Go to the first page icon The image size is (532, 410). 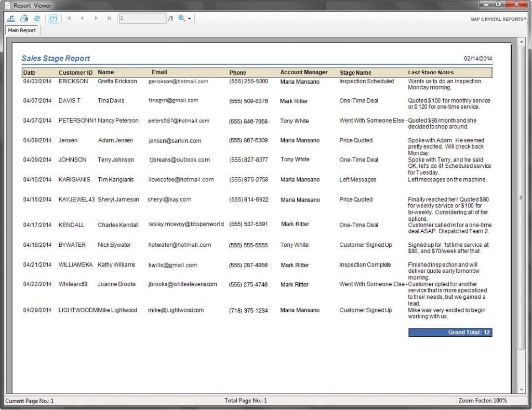[69, 18]
